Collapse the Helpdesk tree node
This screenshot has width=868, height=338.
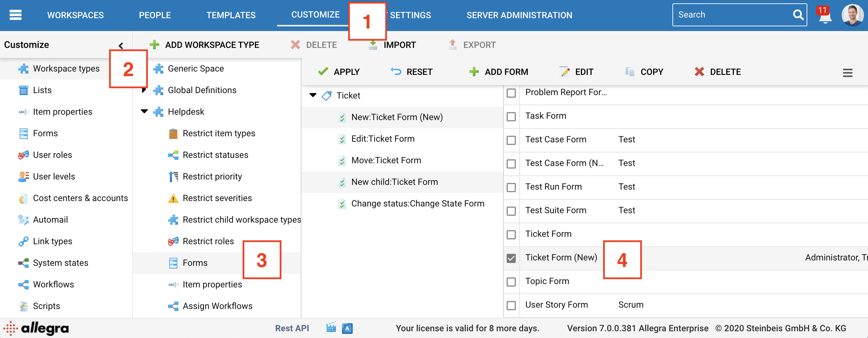(144, 112)
